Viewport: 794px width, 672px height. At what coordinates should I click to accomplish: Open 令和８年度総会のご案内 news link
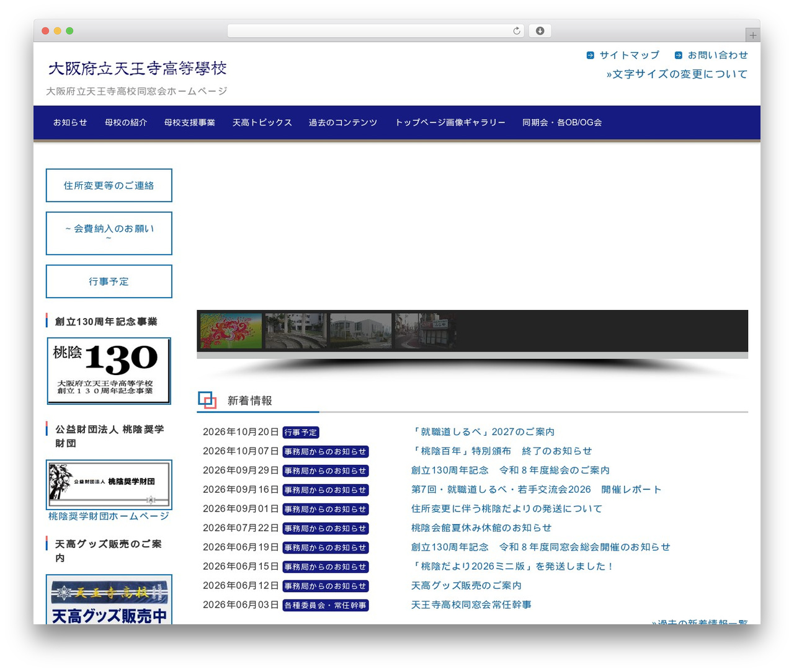click(x=511, y=471)
